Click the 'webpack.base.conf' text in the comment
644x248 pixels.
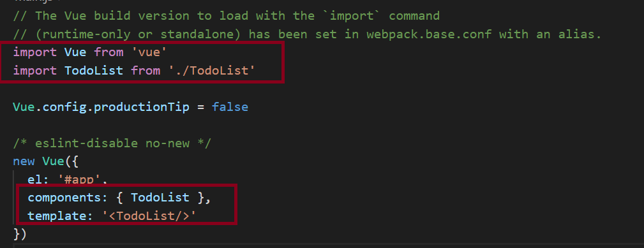tap(429, 34)
